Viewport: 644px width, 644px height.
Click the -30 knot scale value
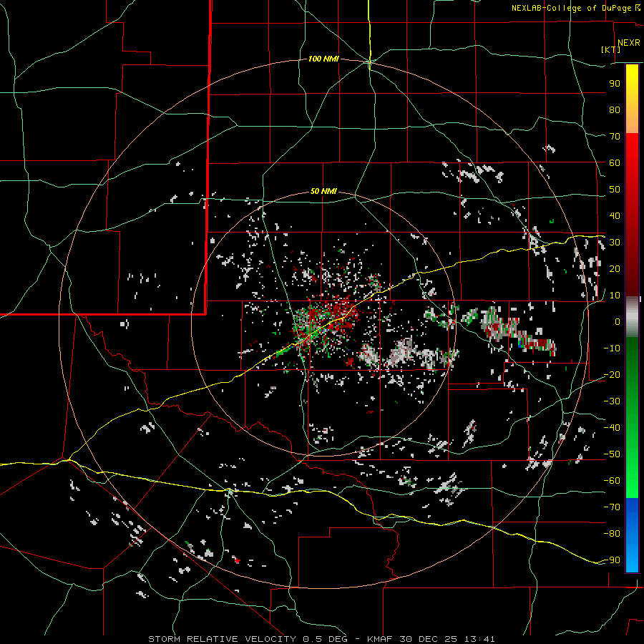tap(612, 401)
